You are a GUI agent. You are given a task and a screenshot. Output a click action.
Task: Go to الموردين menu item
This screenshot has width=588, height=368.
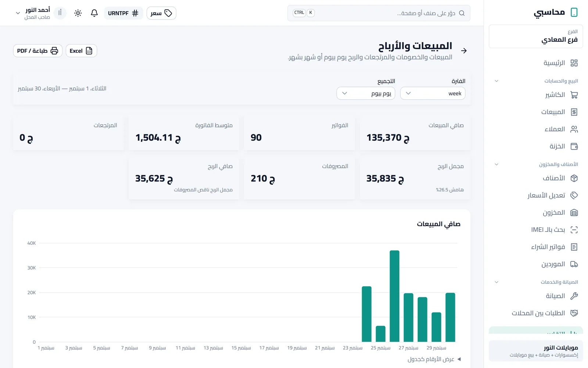click(536, 264)
